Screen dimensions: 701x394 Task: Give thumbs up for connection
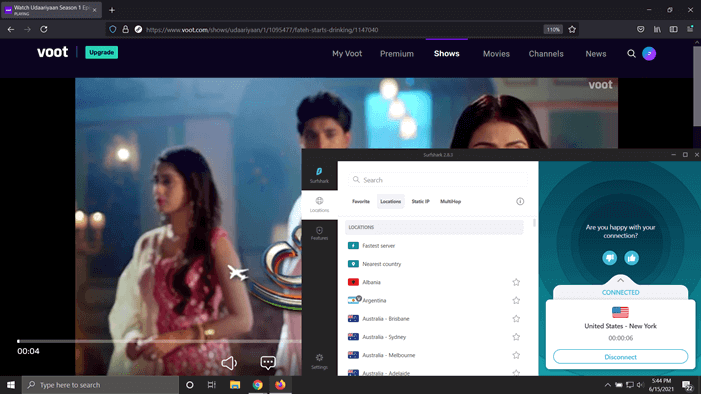pyautogui.click(x=632, y=258)
